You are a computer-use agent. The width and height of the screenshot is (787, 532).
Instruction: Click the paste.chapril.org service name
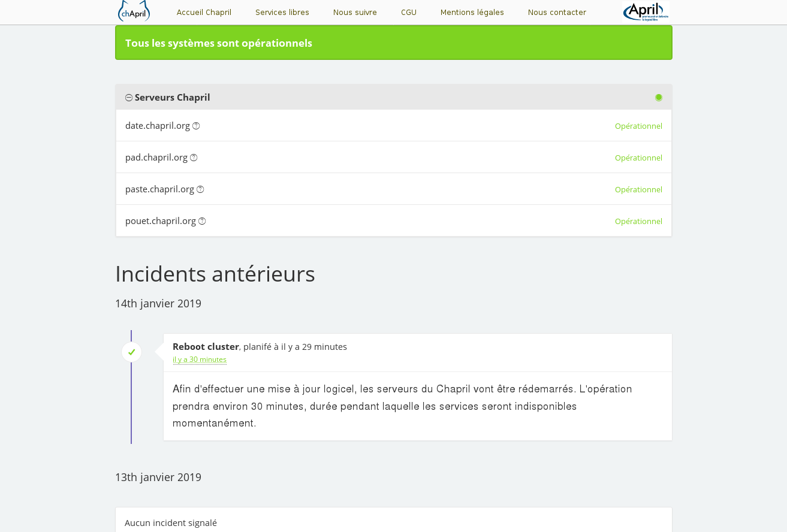[x=159, y=189]
